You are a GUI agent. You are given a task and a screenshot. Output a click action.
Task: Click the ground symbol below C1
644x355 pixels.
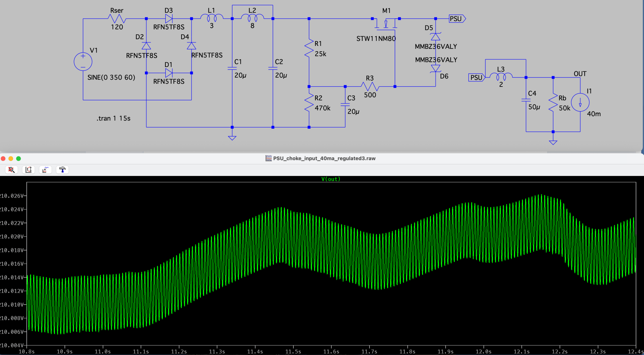[232, 138]
